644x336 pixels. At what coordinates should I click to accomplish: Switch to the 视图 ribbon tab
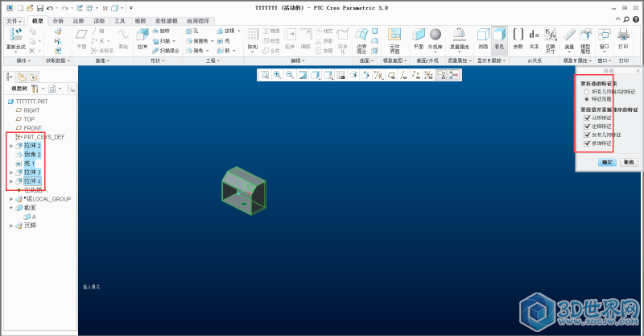click(140, 21)
